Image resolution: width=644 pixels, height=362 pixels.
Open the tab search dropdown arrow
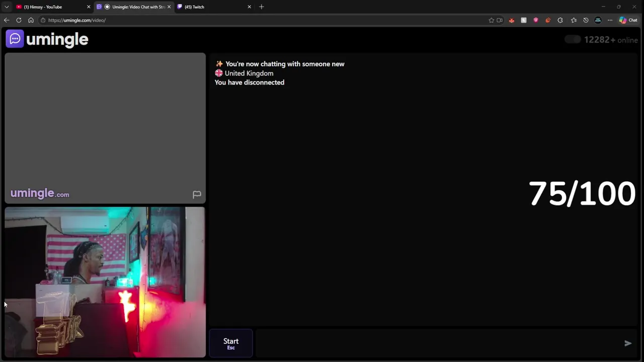pyautogui.click(x=7, y=7)
